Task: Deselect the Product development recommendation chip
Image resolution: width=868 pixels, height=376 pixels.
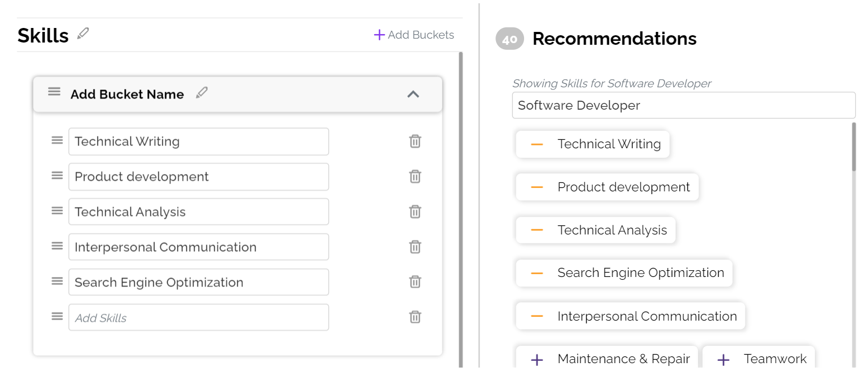Action: (x=537, y=187)
